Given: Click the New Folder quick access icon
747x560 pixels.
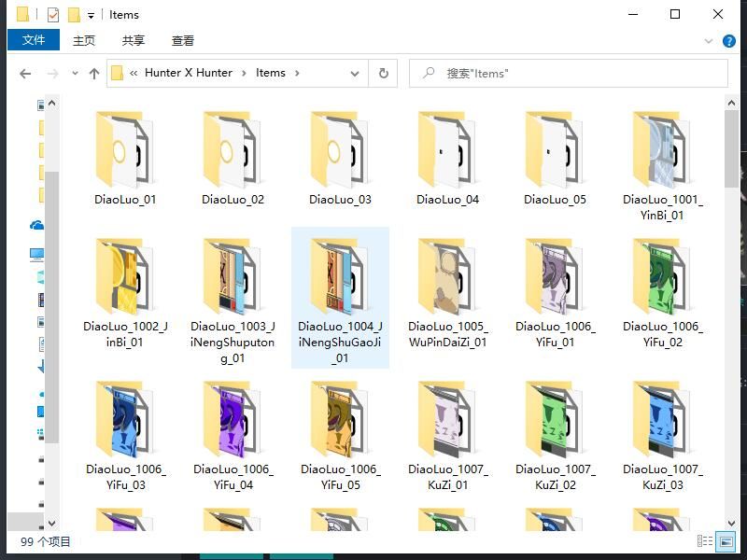Looking at the screenshot, I should coord(74,15).
